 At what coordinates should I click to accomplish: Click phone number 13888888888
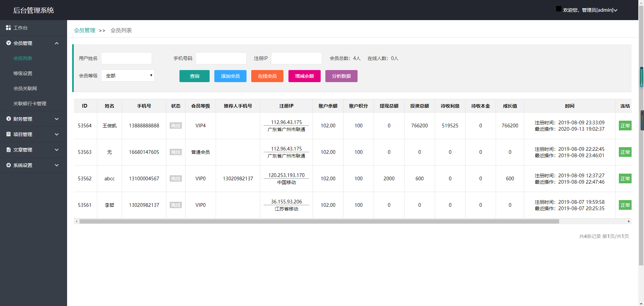pos(144,126)
